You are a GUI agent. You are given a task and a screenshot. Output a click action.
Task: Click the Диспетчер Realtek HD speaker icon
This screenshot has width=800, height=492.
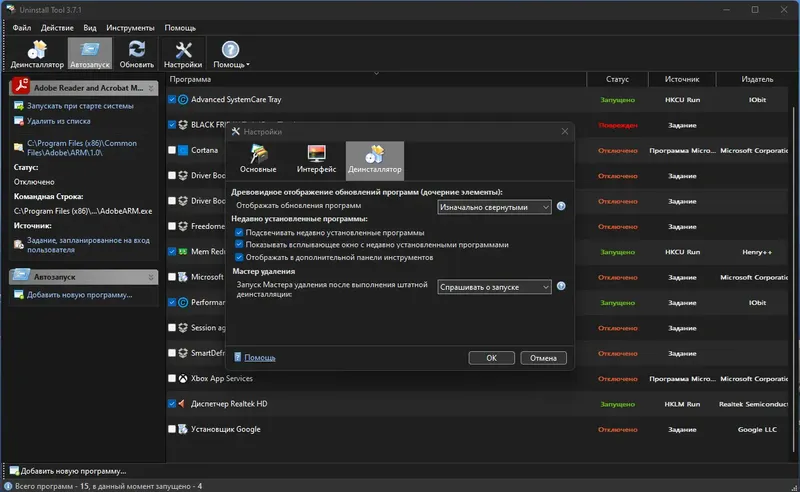click(x=182, y=404)
